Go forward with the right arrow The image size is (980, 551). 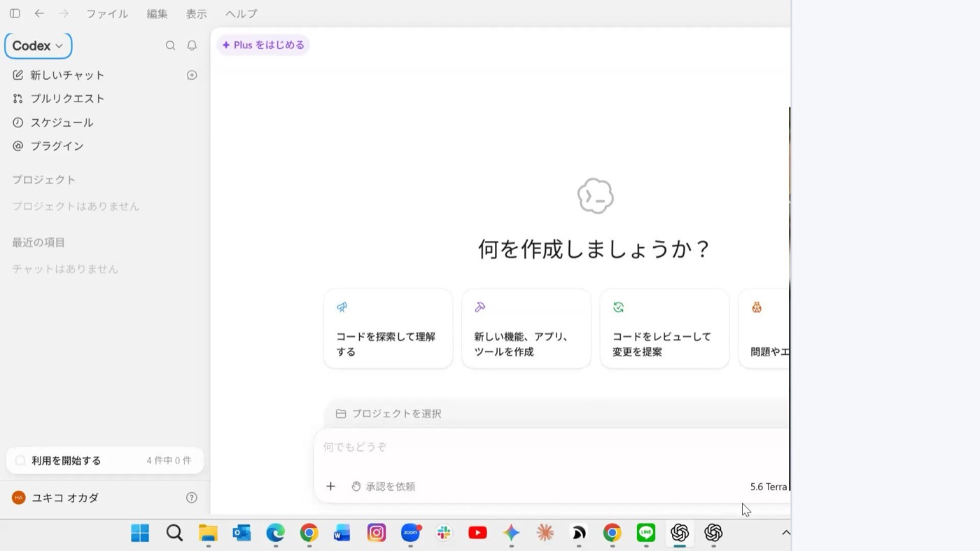point(64,13)
